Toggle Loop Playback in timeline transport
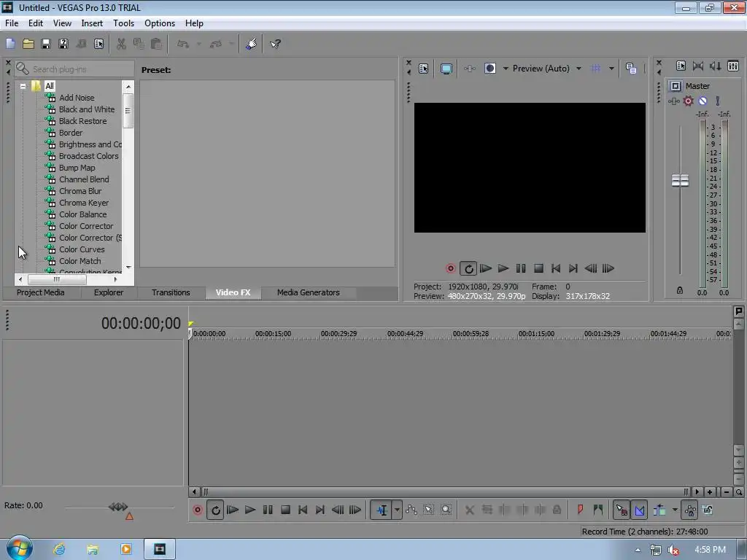The image size is (747, 560). (215, 510)
